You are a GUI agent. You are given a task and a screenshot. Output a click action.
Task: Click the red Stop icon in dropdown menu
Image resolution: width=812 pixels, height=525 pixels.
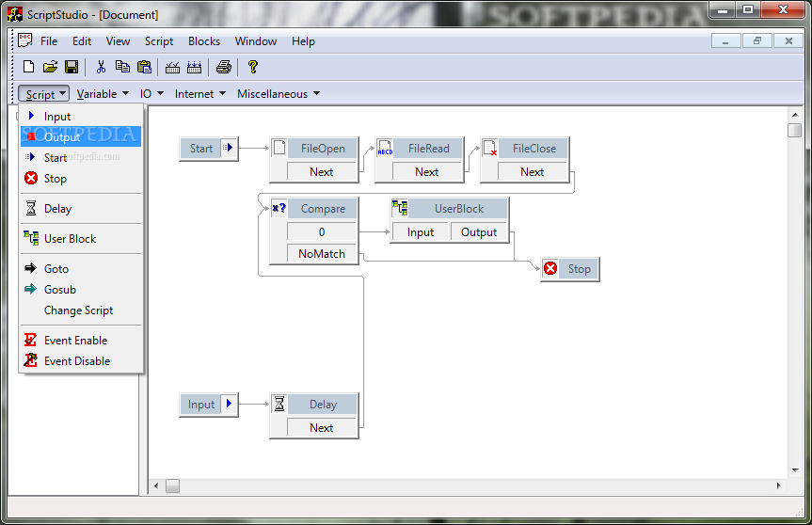[x=31, y=179]
